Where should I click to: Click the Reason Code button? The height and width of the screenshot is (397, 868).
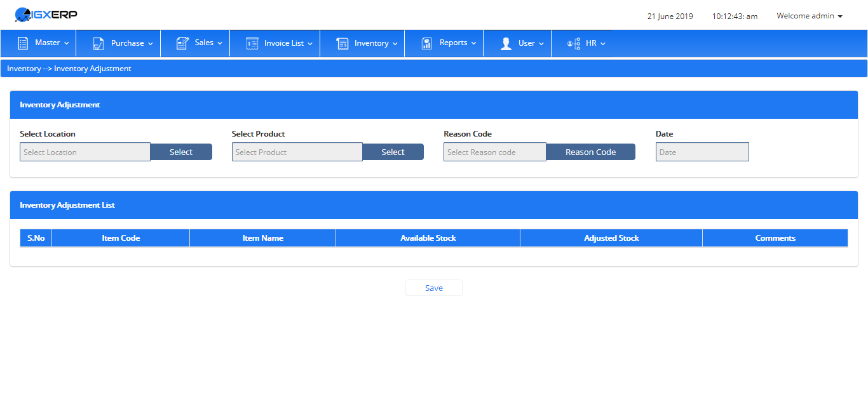[590, 152]
